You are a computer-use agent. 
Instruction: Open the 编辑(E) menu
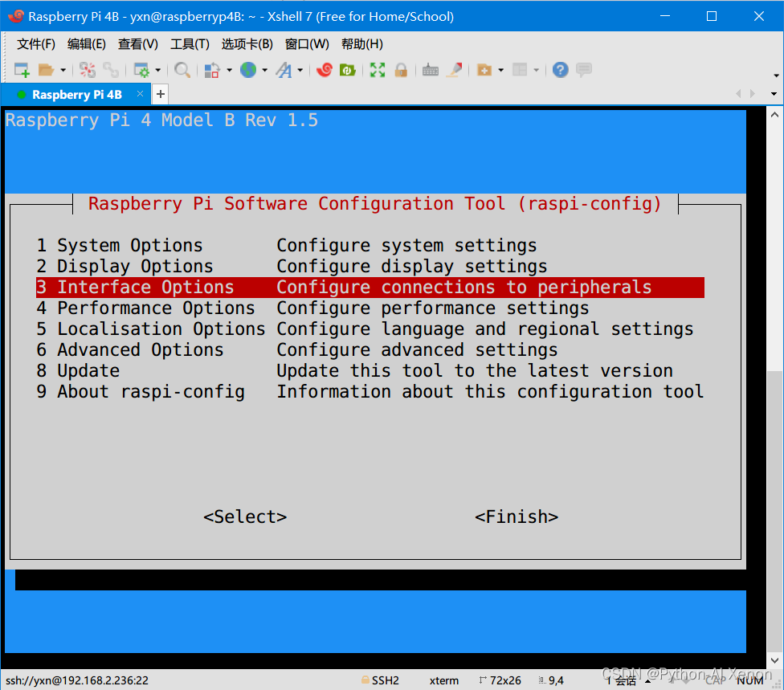tap(87, 44)
